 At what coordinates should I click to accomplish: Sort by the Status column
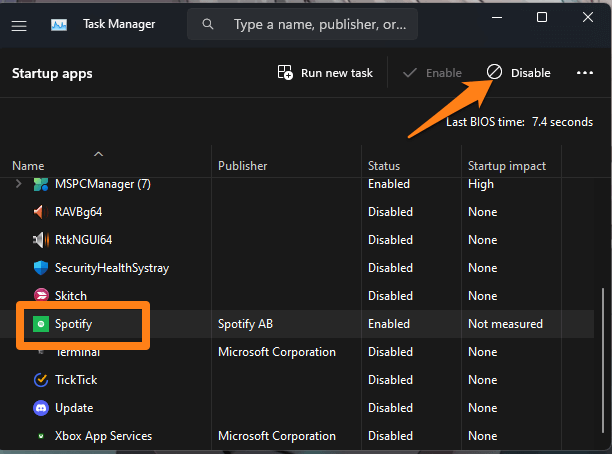point(384,165)
